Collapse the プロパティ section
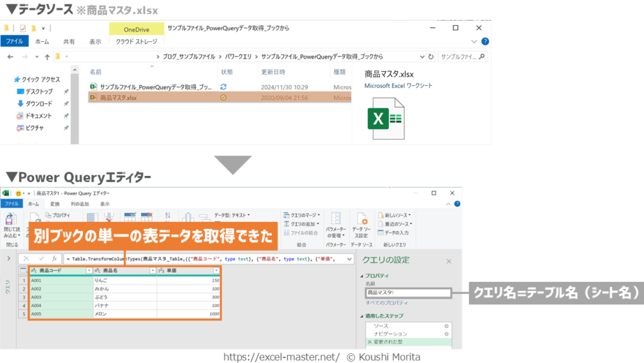 click(362, 276)
